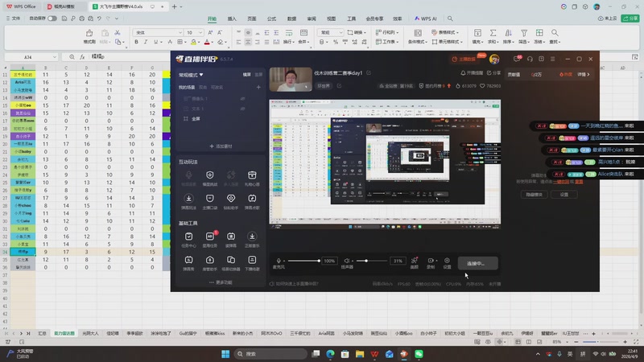The width and height of the screenshot is (644, 362).
Task: Open the borders dropdown arrow in WPS
Action: tap(186, 42)
